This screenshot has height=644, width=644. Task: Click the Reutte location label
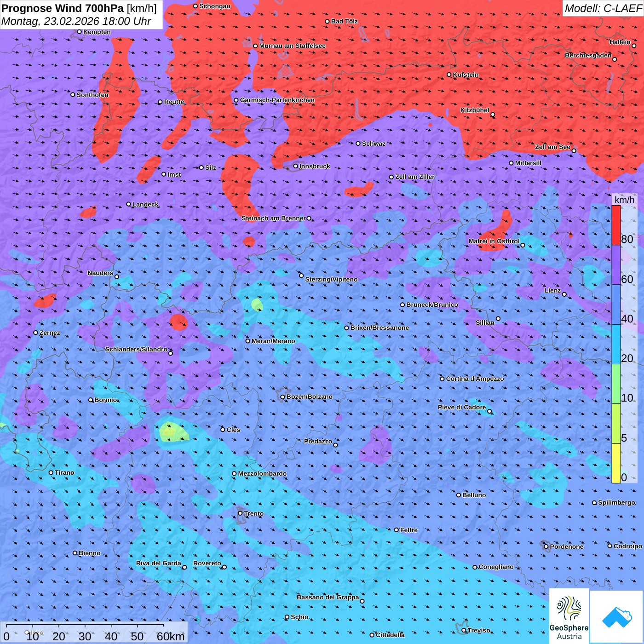click(x=174, y=102)
